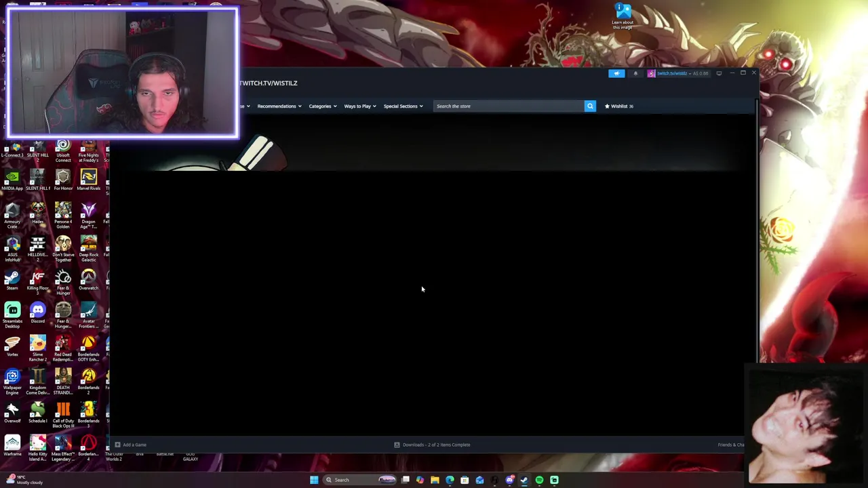
Task: Click the Steam Big Picture display icon
Action: 719,73
